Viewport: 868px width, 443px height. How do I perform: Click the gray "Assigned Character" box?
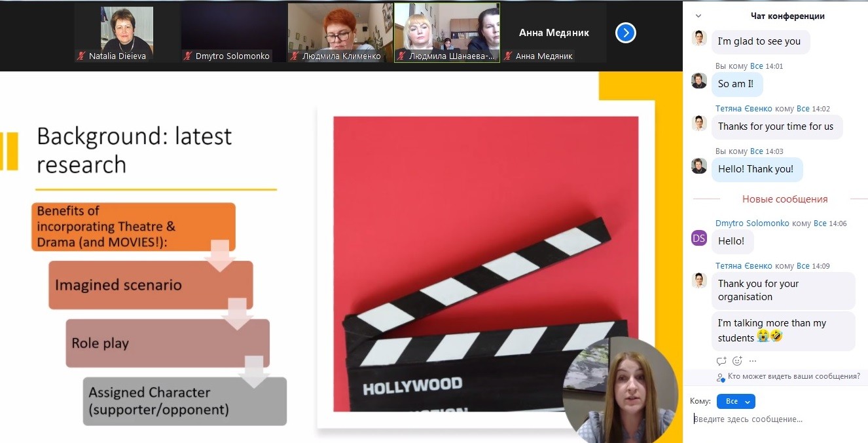click(x=185, y=401)
